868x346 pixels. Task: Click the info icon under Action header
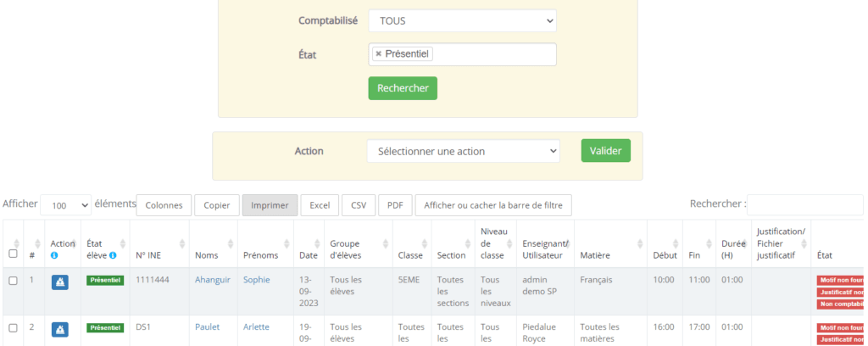click(x=54, y=255)
